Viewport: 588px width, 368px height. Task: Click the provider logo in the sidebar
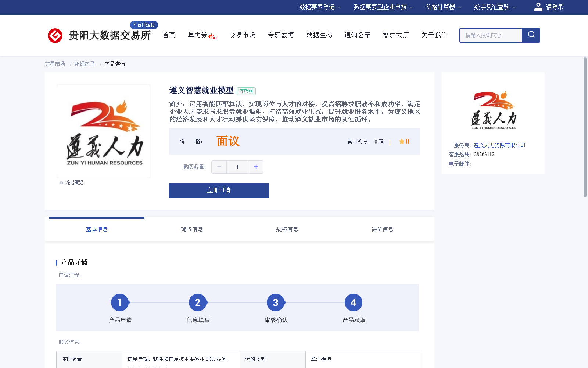coord(494,110)
